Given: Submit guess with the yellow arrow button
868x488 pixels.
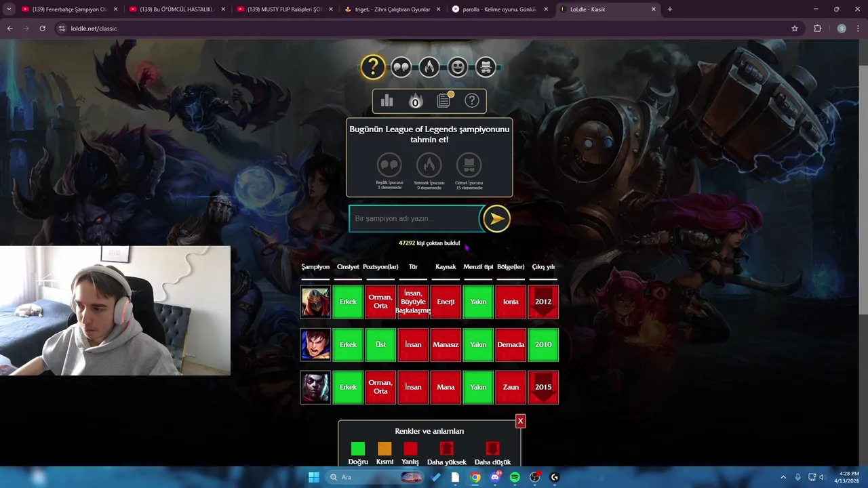Looking at the screenshot, I should [496, 218].
